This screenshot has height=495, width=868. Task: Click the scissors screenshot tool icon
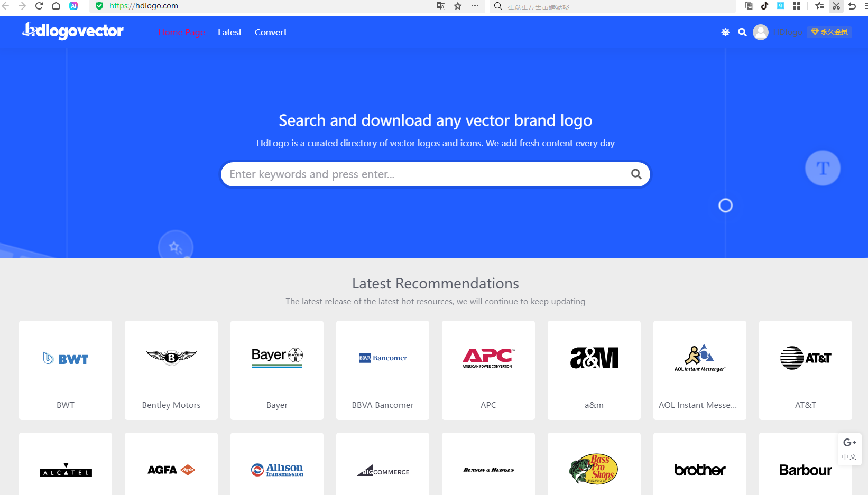[x=836, y=6]
